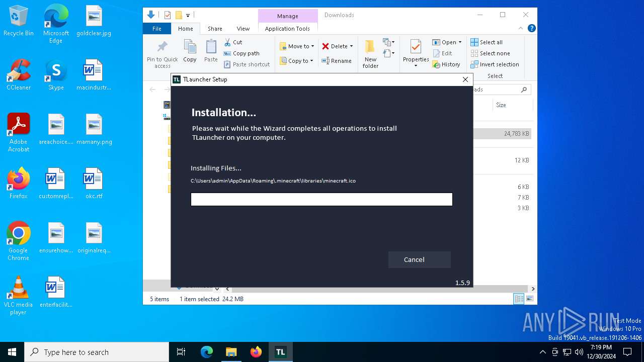This screenshot has width=644, height=362.
Task: Expand the Delete dropdown arrow
Action: [x=351, y=46]
